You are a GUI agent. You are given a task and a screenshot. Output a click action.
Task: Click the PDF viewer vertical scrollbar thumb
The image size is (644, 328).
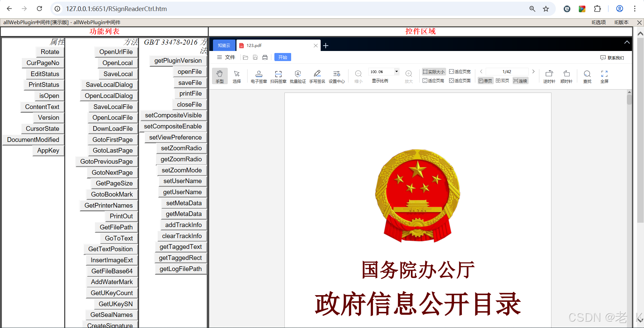(x=629, y=100)
